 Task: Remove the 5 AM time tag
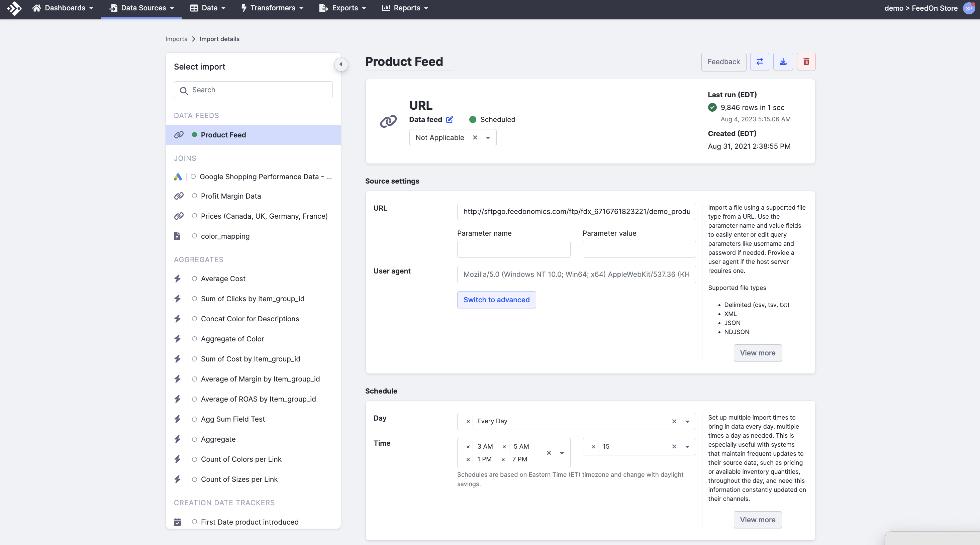pos(504,446)
